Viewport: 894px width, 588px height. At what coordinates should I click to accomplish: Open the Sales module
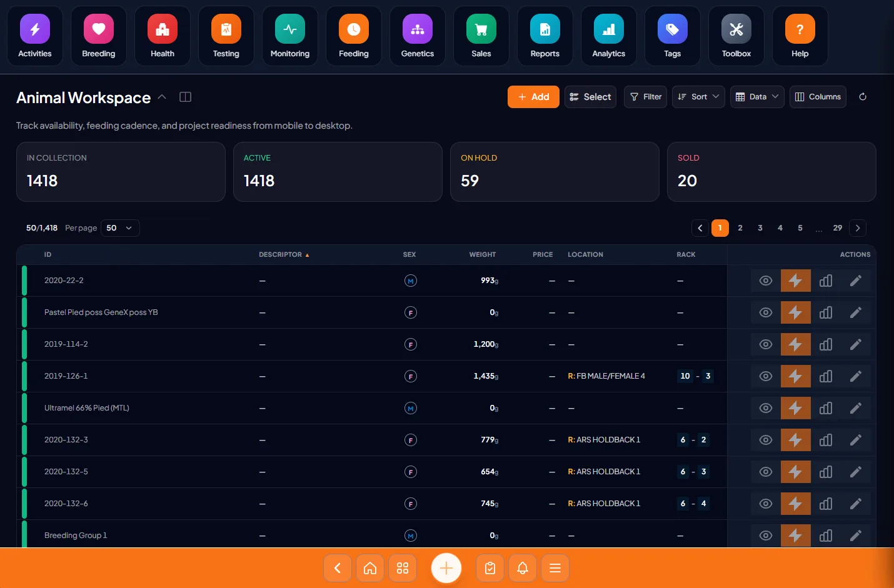click(481, 36)
